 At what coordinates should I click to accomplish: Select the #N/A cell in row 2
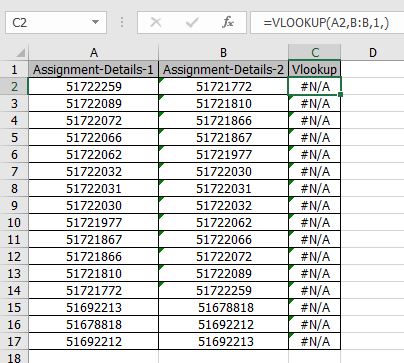coord(315,86)
